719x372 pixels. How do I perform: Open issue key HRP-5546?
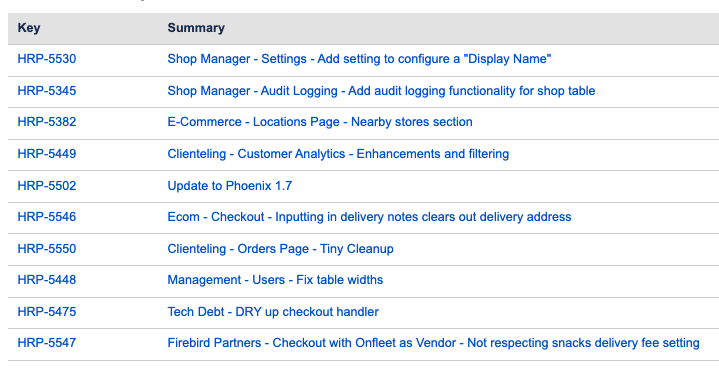pyautogui.click(x=47, y=217)
